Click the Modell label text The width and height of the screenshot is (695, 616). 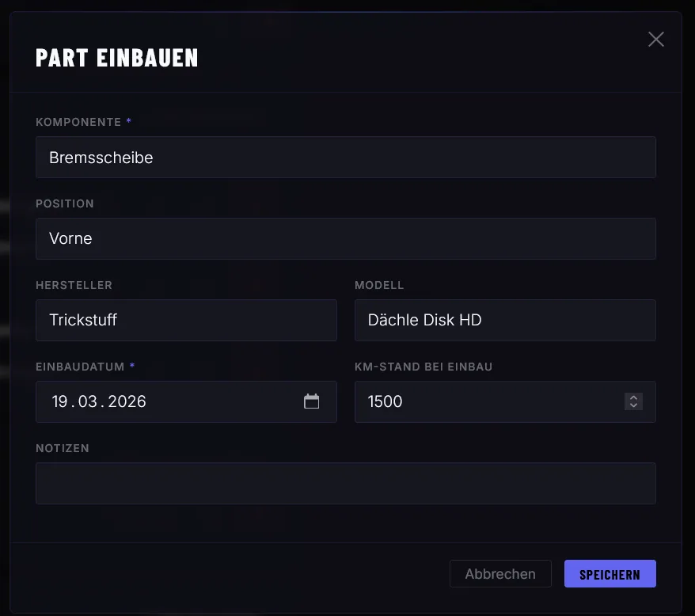point(379,285)
